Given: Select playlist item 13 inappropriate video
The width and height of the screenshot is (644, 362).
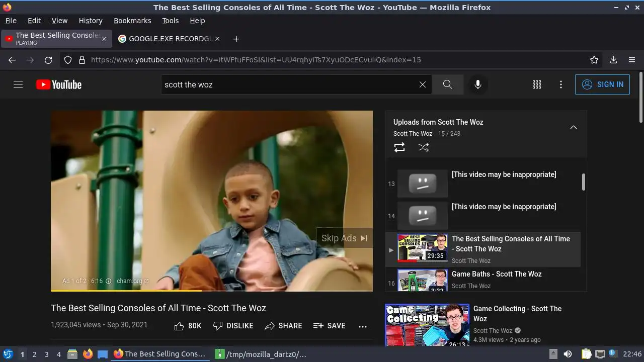Looking at the screenshot, I should (x=483, y=184).
